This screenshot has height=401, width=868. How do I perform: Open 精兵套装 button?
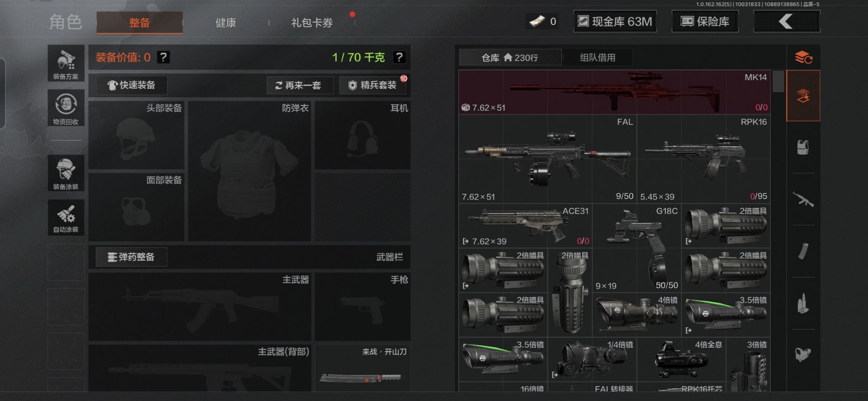373,85
